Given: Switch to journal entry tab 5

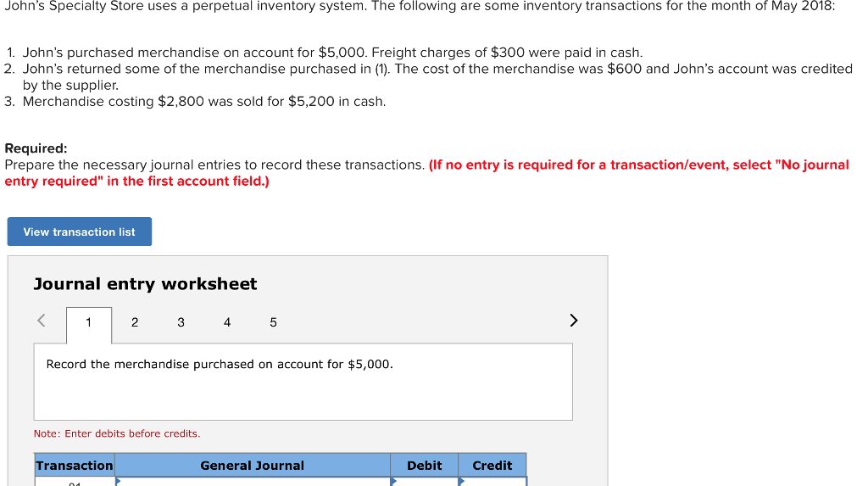Looking at the screenshot, I should point(273,322).
